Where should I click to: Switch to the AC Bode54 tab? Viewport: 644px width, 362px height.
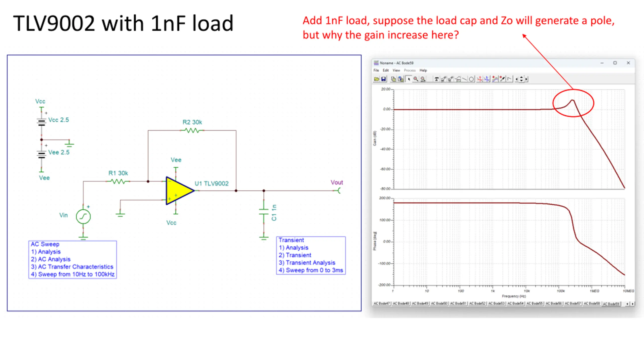(515, 304)
